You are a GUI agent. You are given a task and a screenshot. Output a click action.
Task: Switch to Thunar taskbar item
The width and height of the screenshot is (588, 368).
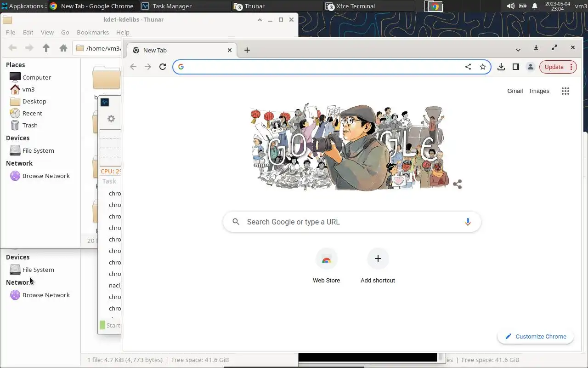[x=277, y=6]
